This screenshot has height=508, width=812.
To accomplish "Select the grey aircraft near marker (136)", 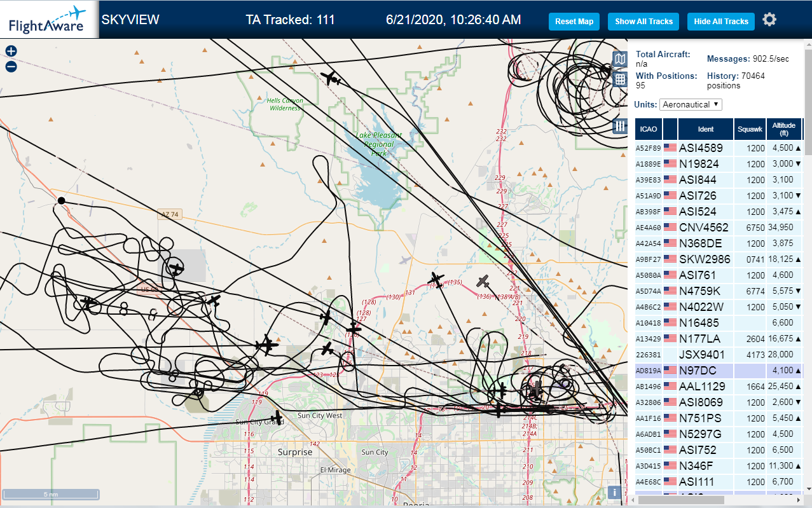I will tap(483, 281).
